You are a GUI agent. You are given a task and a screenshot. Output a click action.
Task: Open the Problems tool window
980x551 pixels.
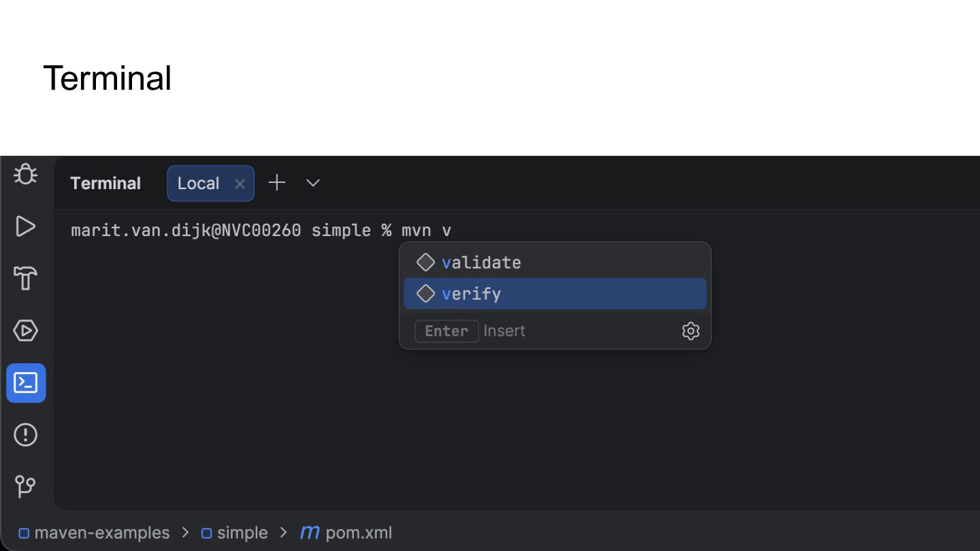coord(25,435)
